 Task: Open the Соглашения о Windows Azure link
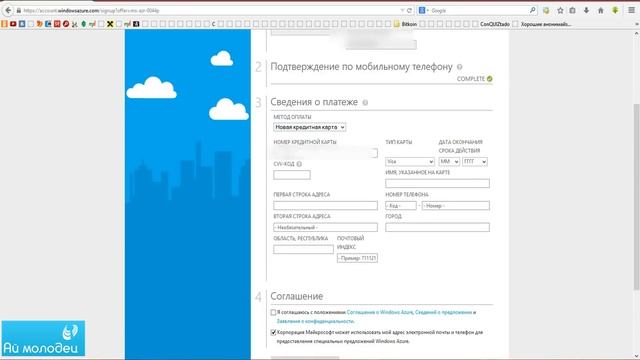380,312
